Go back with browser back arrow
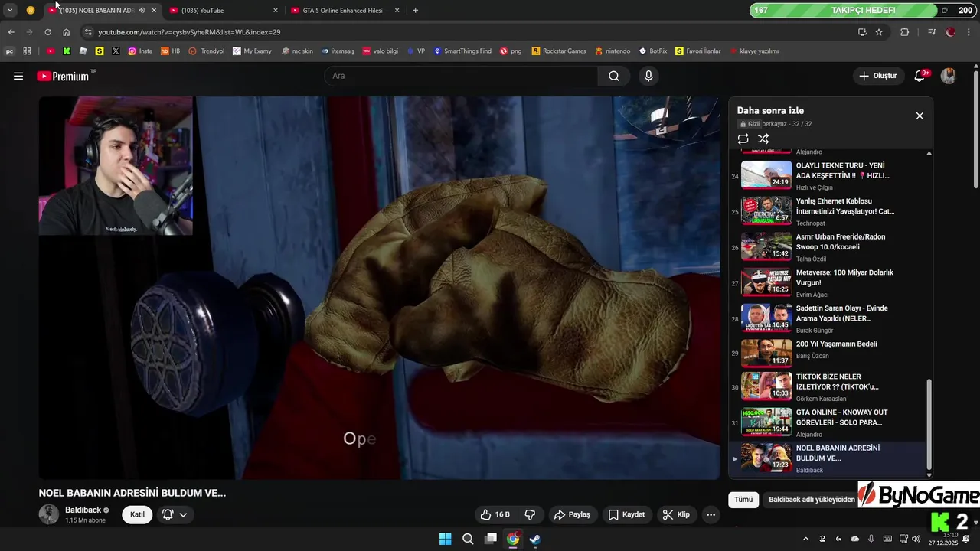Viewport: 980px width, 551px height. point(11,32)
